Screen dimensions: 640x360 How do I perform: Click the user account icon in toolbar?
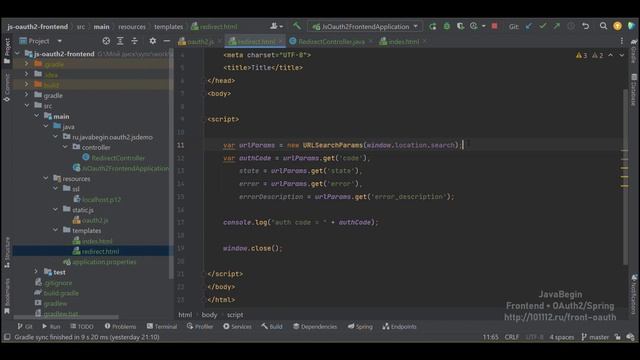tap(276, 27)
